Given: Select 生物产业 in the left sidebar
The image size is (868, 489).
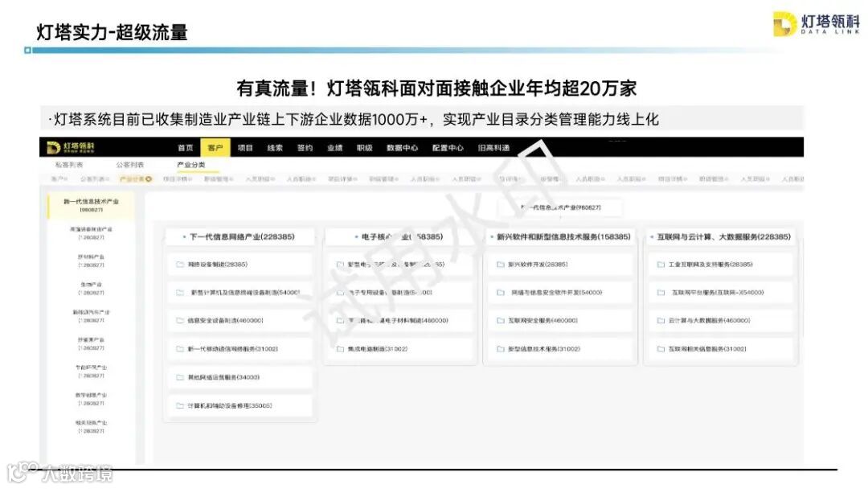Looking at the screenshot, I should point(92,289).
